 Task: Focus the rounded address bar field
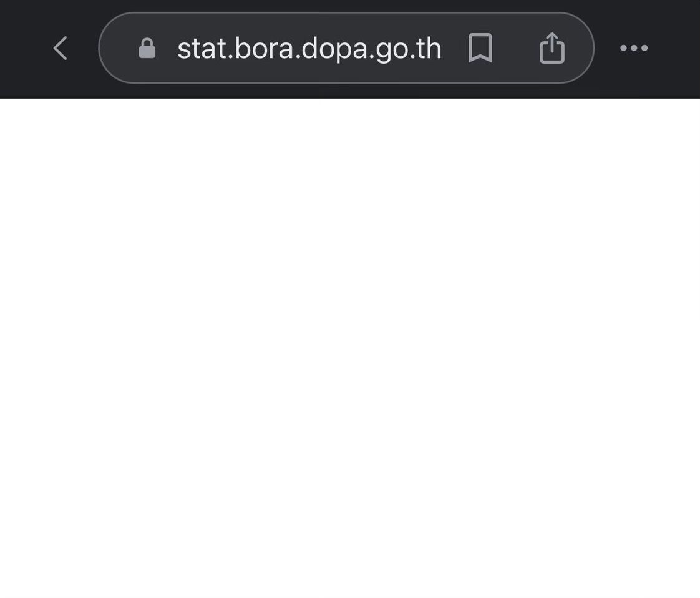click(346, 48)
